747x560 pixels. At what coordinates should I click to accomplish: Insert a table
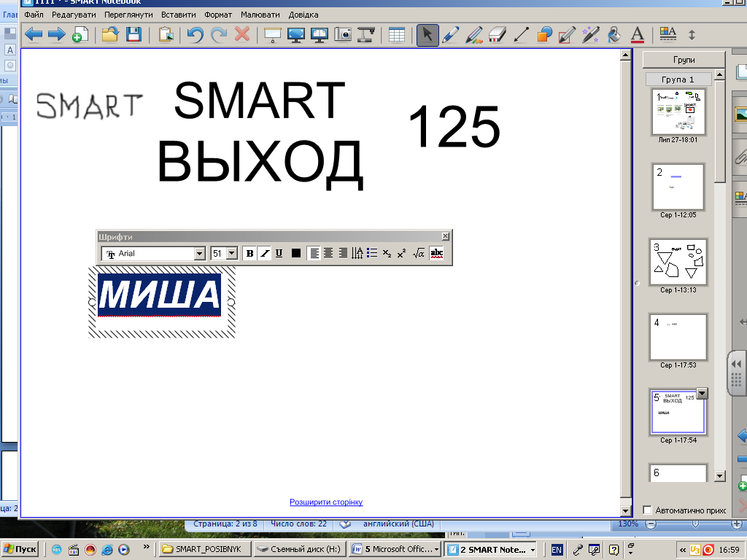point(396,34)
